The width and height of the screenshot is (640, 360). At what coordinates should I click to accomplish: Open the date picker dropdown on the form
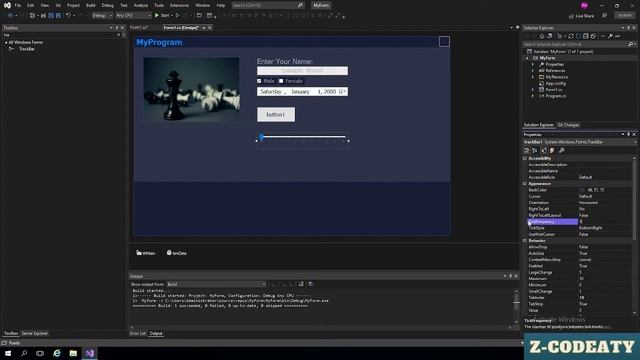pos(342,92)
